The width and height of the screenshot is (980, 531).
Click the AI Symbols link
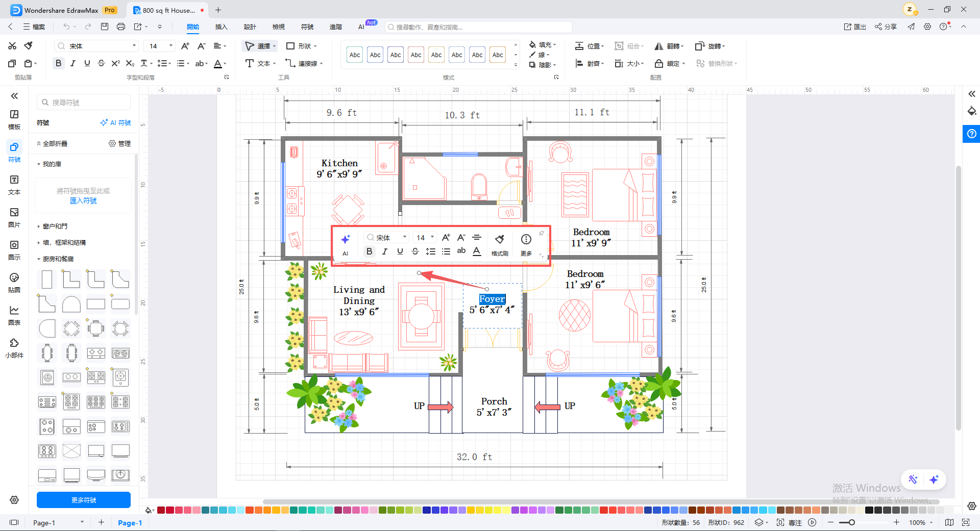tap(115, 122)
